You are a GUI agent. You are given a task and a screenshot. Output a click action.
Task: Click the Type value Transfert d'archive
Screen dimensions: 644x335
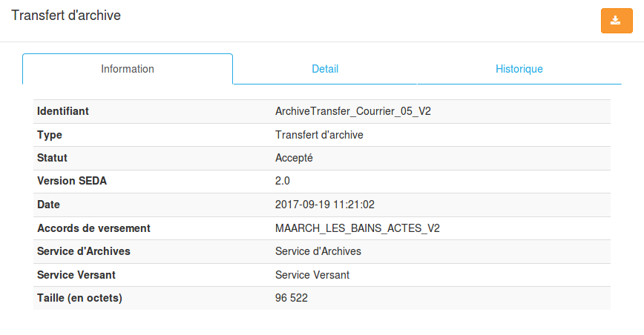click(x=319, y=135)
